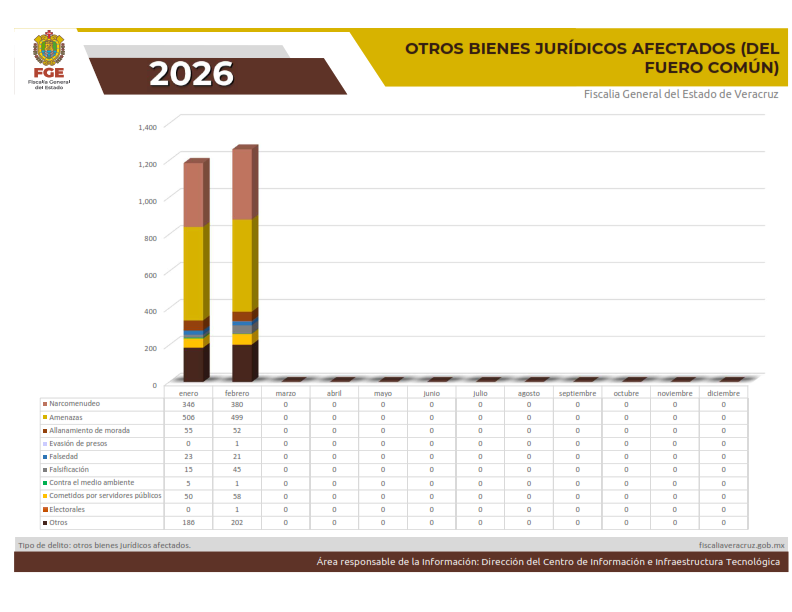Click the FGE Fiscalía General logo
The width and height of the screenshot is (792, 612).
pyautogui.click(x=48, y=60)
